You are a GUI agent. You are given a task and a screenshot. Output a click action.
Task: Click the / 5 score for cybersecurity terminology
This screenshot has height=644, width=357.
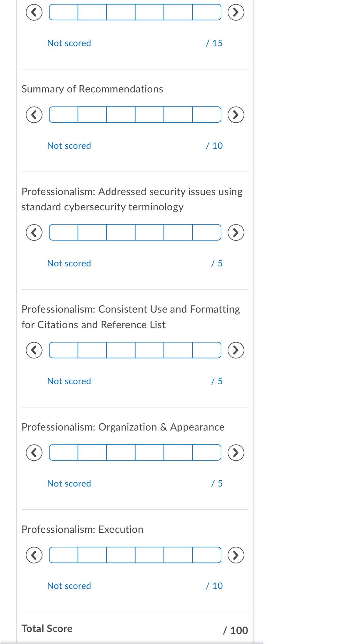pos(217,263)
